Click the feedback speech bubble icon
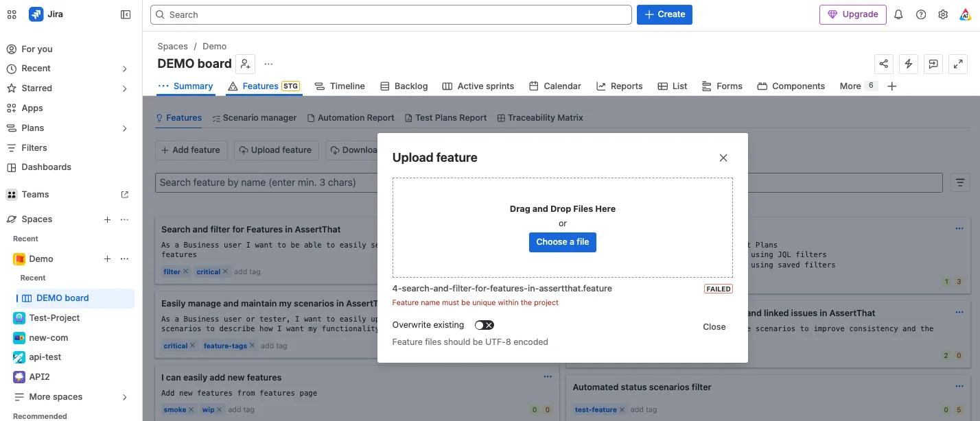Image resolution: width=980 pixels, height=421 pixels. point(933,64)
